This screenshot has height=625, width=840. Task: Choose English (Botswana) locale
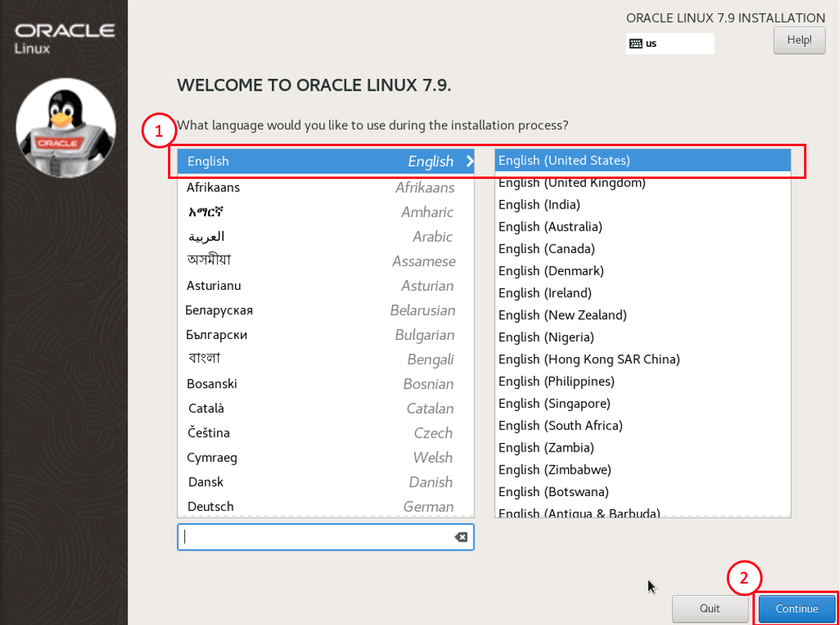[x=643, y=491]
